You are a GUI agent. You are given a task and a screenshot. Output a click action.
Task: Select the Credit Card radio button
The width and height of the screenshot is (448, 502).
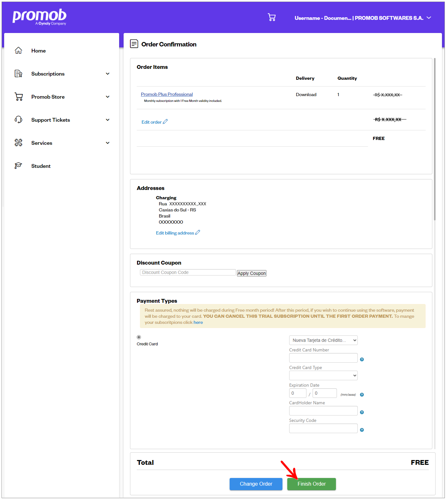139,337
